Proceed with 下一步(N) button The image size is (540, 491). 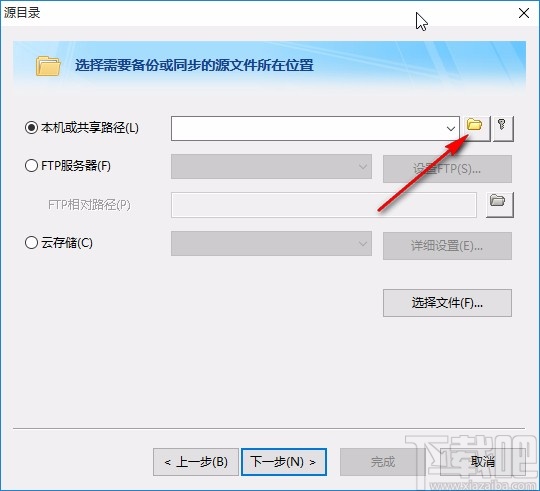pos(284,462)
